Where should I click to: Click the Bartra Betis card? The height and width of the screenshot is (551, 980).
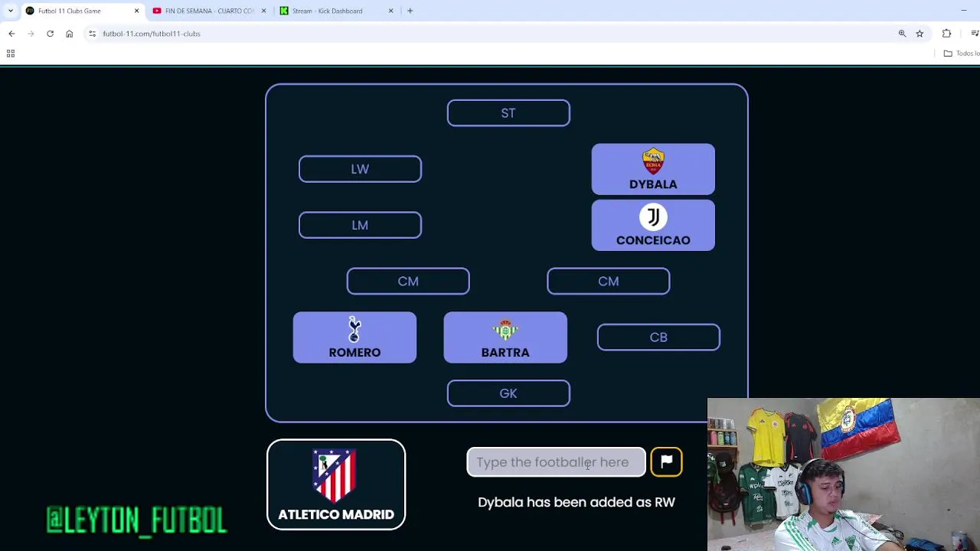505,337
